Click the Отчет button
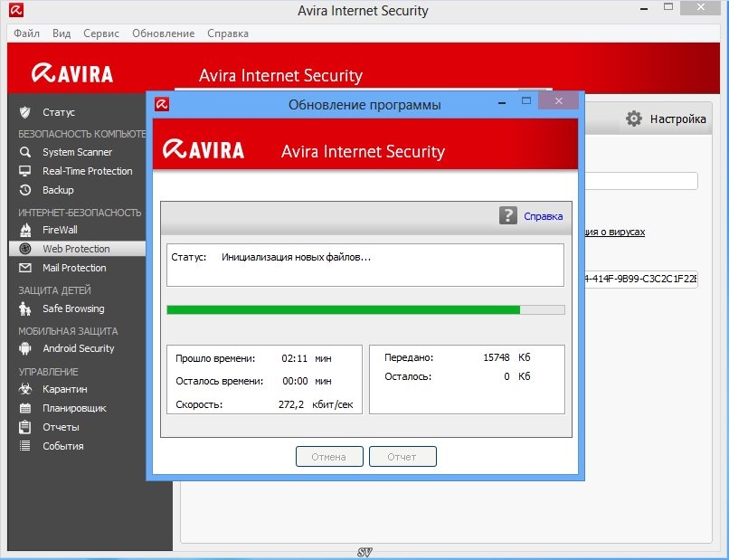 click(x=402, y=457)
